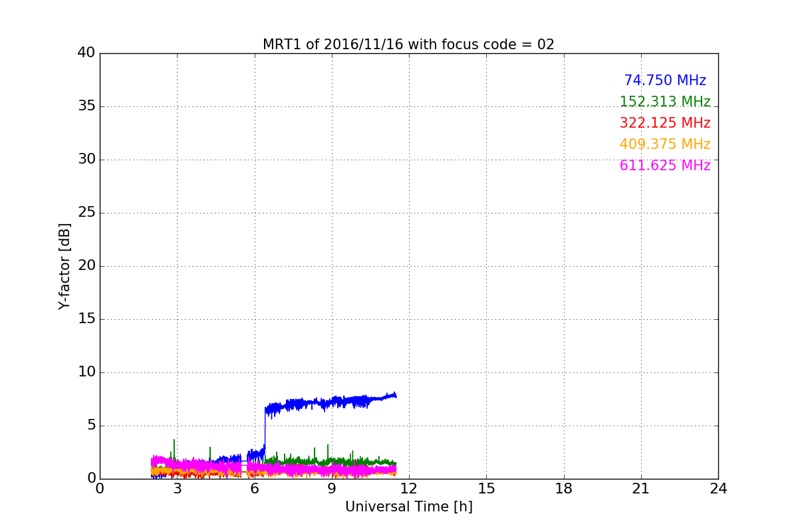798x532 pixels.
Task: Select the 152.313 MHz legend label
Action: click(665, 102)
